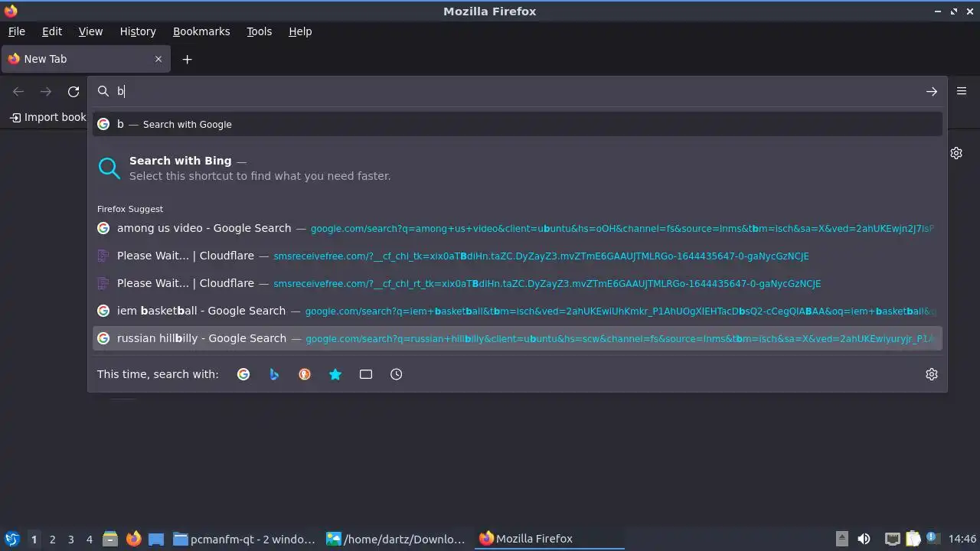This screenshot has width=980, height=551.
Task: Open volume control in system tray
Action: pos(864,539)
